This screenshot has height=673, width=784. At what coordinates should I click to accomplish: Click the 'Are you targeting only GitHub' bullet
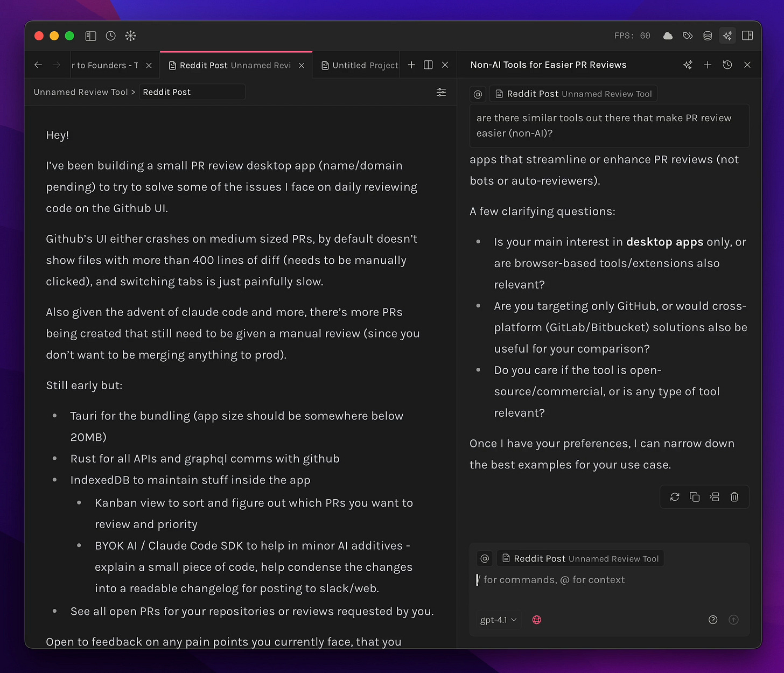point(621,327)
